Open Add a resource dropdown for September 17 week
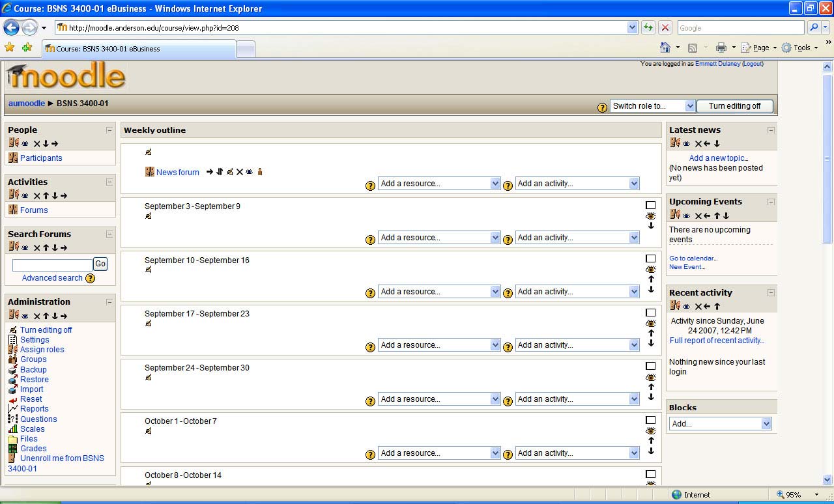Viewport: 834px width, 504px height. [x=439, y=345]
